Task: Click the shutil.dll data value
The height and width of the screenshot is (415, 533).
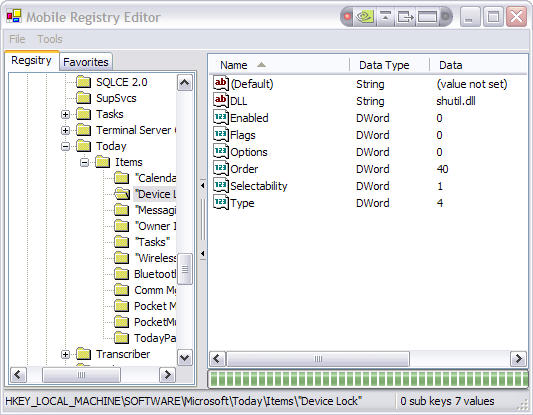Action: [x=456, y=101]
